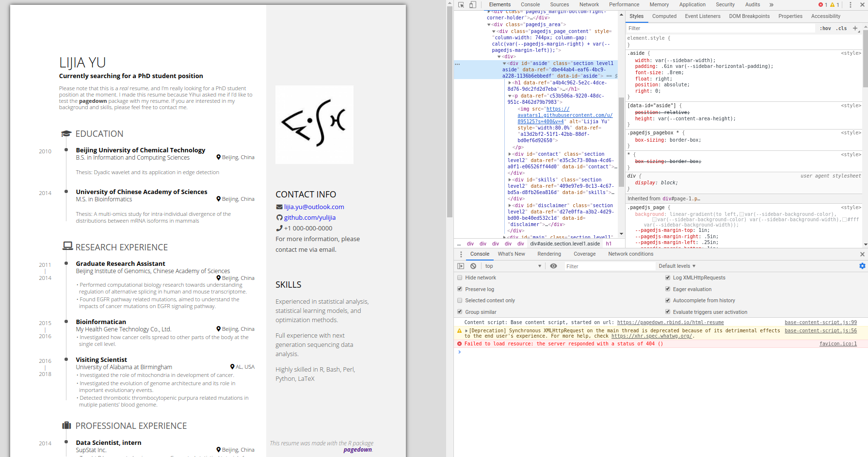Open base-content-script.js:99 source link
Screen dimensions: 868x457
pos(821,323)
